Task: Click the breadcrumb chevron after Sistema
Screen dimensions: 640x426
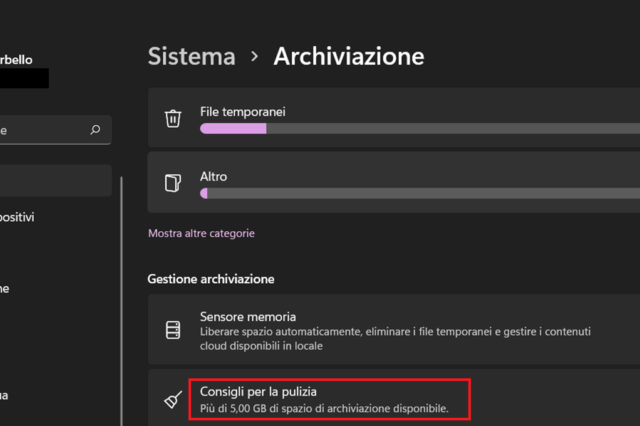Action: 255,56
